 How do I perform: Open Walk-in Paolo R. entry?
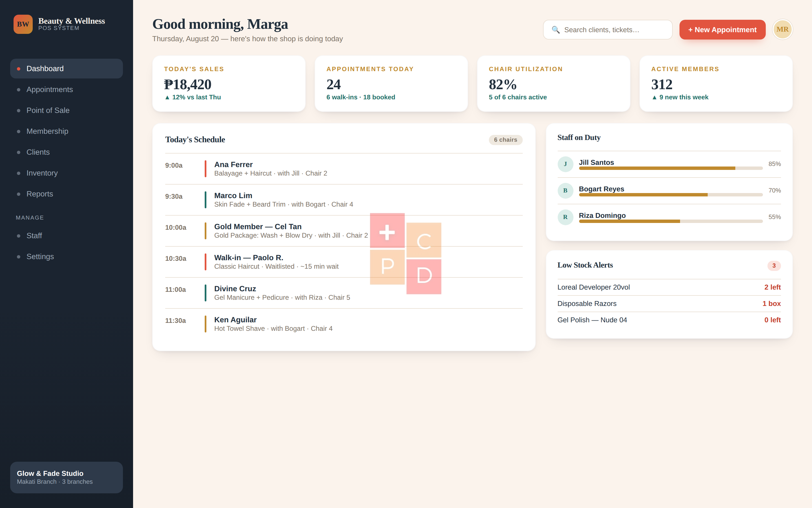(x=344, y=262)
